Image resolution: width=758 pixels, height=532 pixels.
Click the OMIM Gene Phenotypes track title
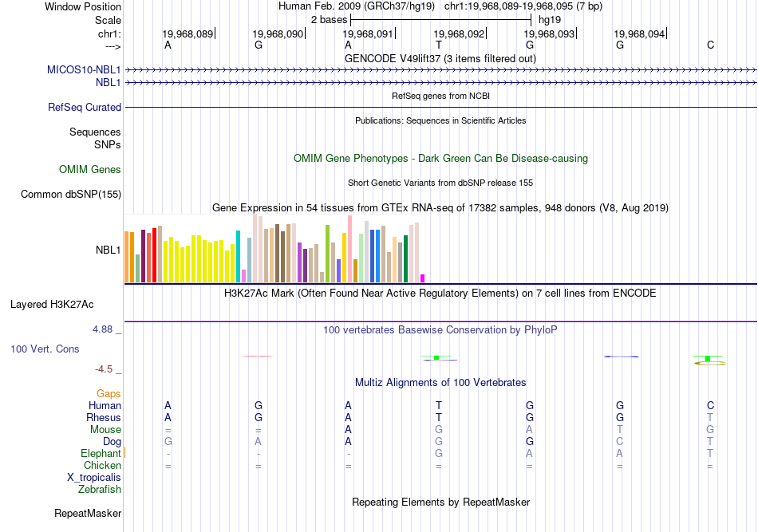click(x=440, y=158)
